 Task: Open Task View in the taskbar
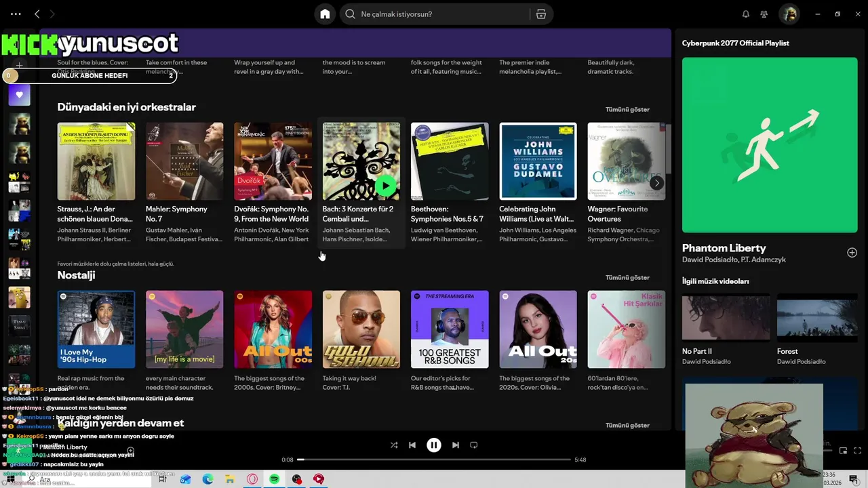[x=163, y=479]
